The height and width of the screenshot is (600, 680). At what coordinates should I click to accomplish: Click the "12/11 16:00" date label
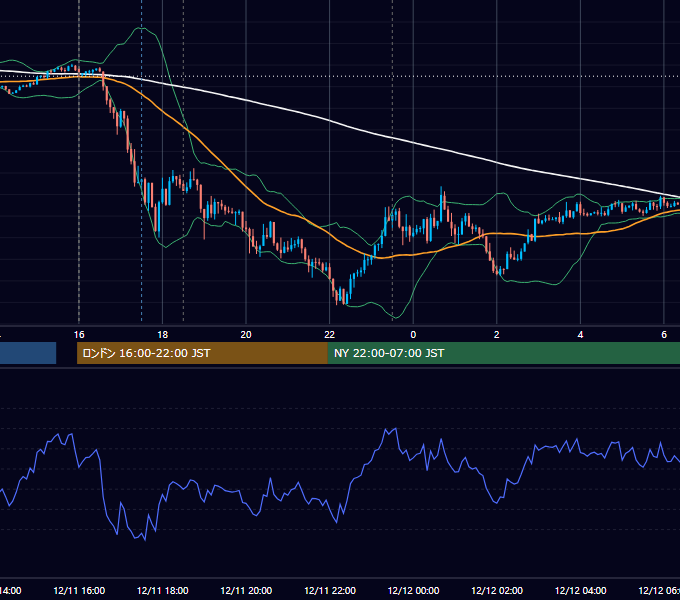click(79, 590)
